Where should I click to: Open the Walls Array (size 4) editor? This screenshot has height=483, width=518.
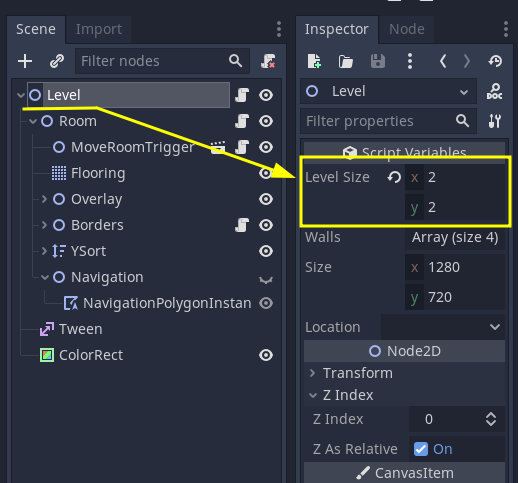point(455,238)
